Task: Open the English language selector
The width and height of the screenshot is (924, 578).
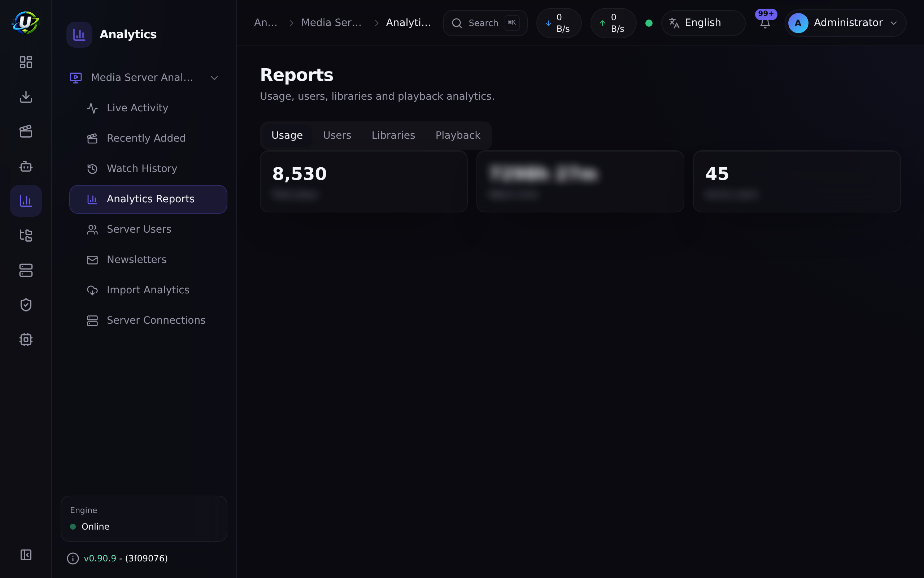Action: (703, 23)
